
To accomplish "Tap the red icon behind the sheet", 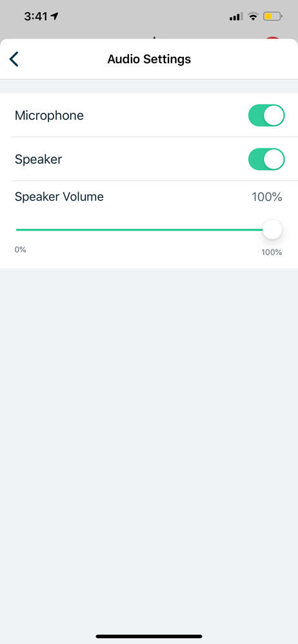I will click(272, 38).
